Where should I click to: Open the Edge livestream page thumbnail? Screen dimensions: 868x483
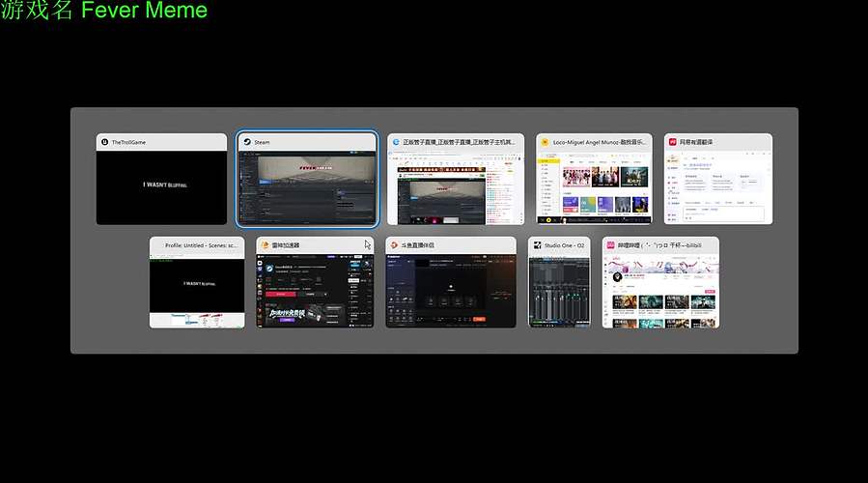(x=456, y=187)
